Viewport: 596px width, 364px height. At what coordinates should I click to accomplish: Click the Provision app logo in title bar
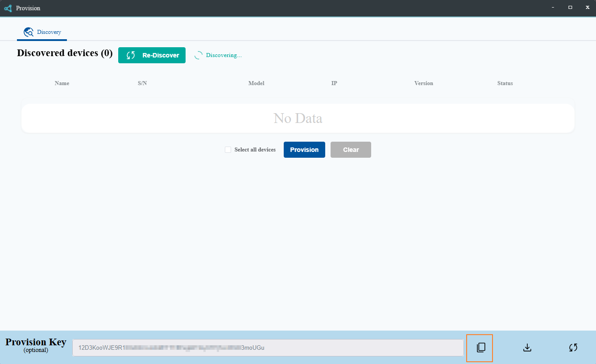(8, 8)
